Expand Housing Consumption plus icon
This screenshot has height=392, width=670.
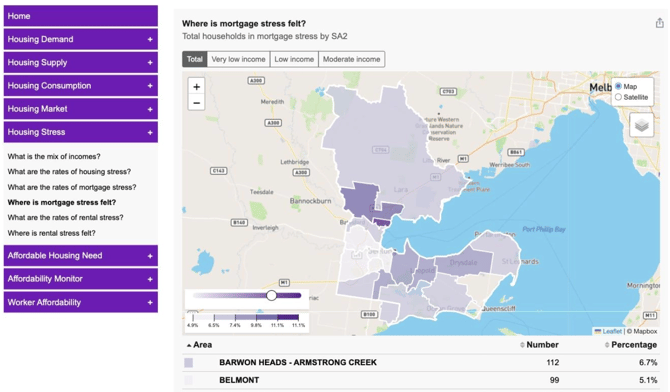pos(150,86)
